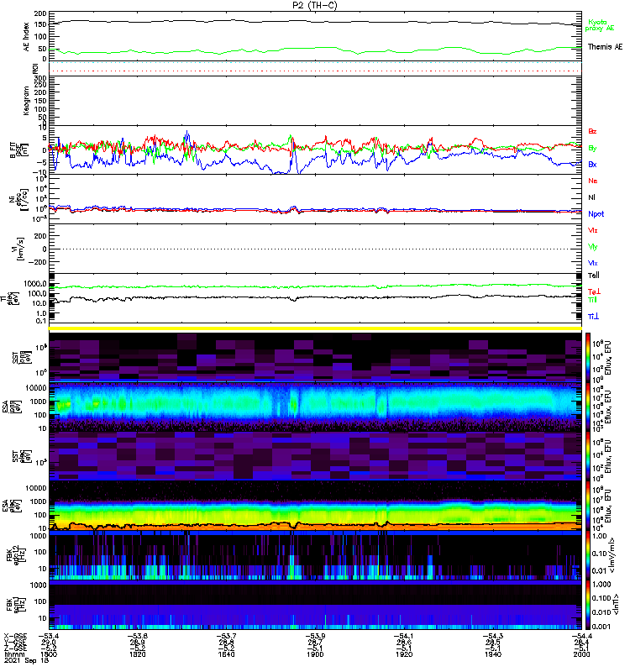The width and height of the screenshot is (630, 672).
Task: Click the AE Index axis title
Action: coord(27,37)
